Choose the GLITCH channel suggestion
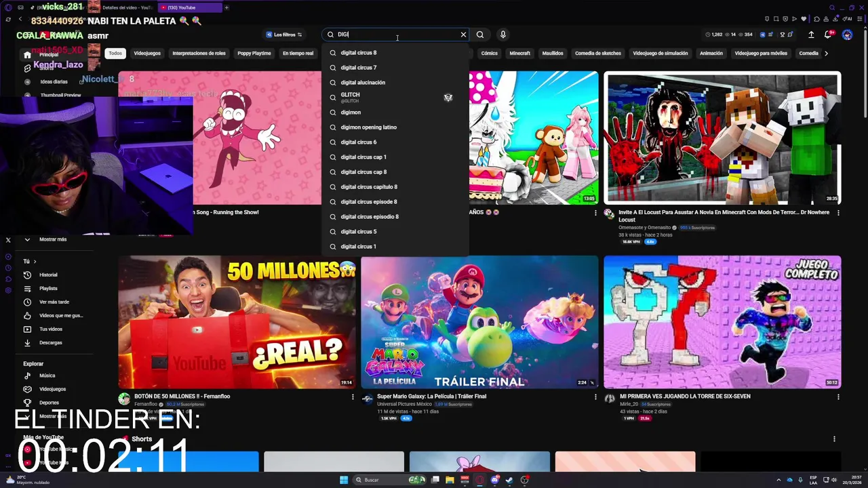 click(395, 98)
